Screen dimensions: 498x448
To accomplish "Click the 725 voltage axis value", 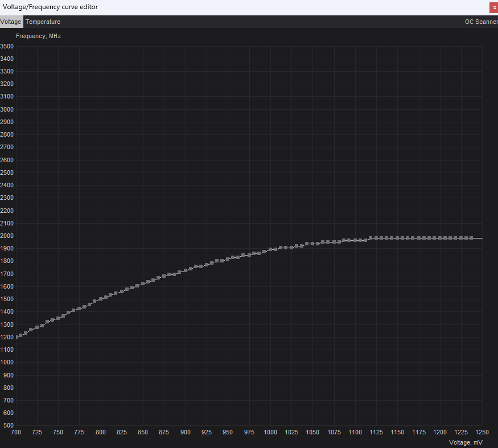I will (37, 432).
